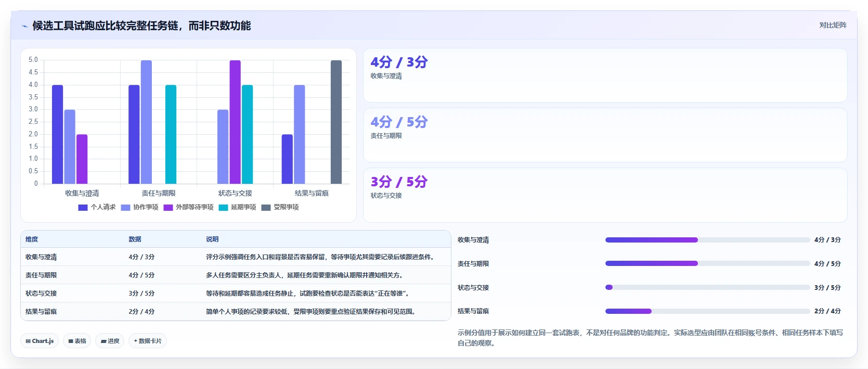Click the description starting 多人任务需要区分主负责人
868x369 pixels.
click(x=305, y=275)
